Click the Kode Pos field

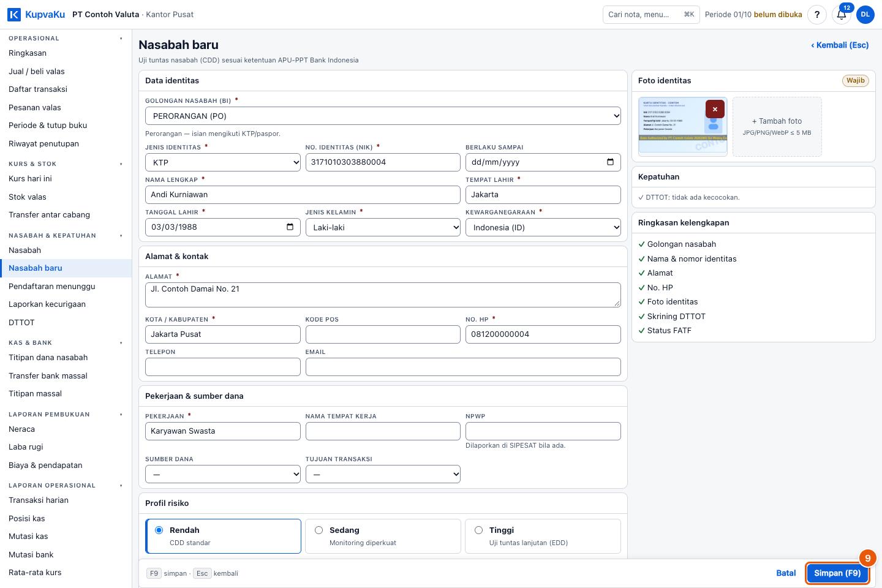[383, 334]
